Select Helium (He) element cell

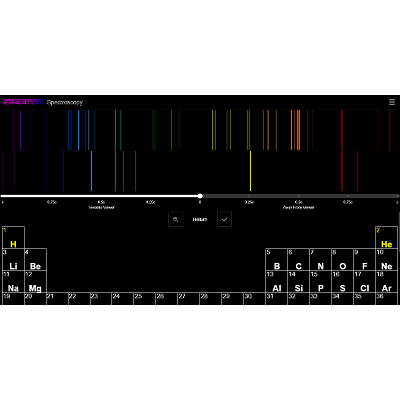[x=386, y=237]
